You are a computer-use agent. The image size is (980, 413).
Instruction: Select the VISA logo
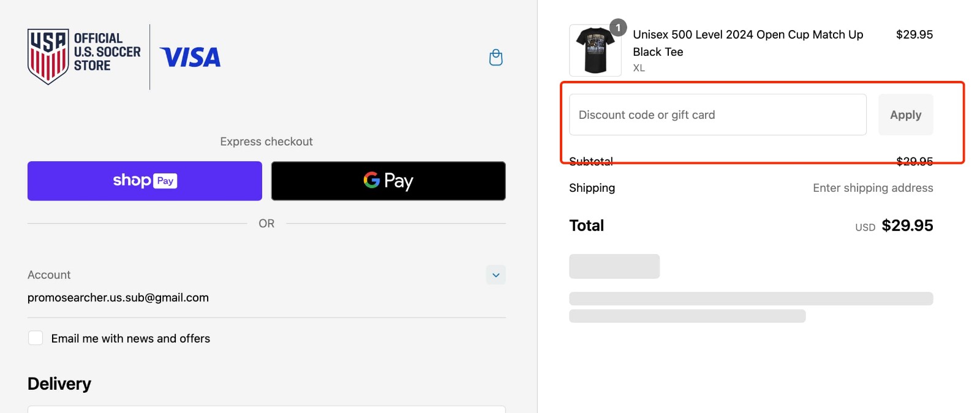(x=190, y=57)
